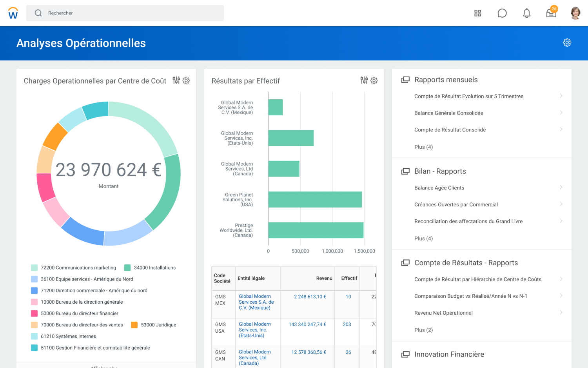Open Revenu Net Opérationnel report
The height and width of the screenshot is (368, 588).
[x=443, y=313]
